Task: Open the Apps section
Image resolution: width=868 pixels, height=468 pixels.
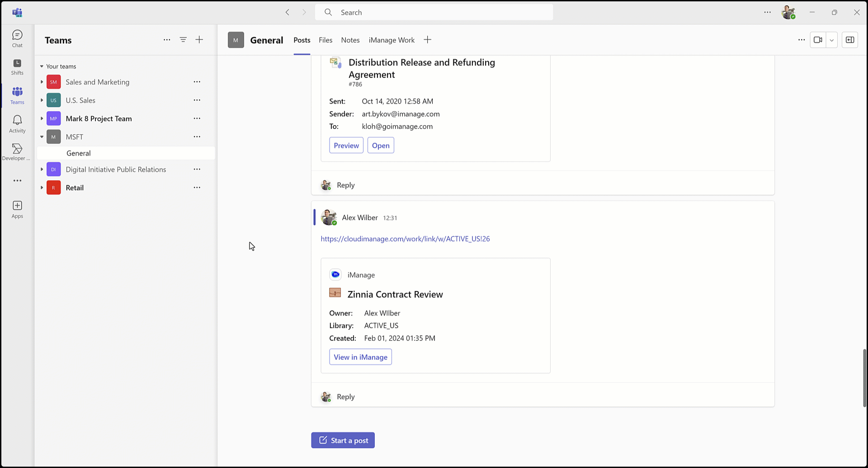Action: click(x=17, y=208)
